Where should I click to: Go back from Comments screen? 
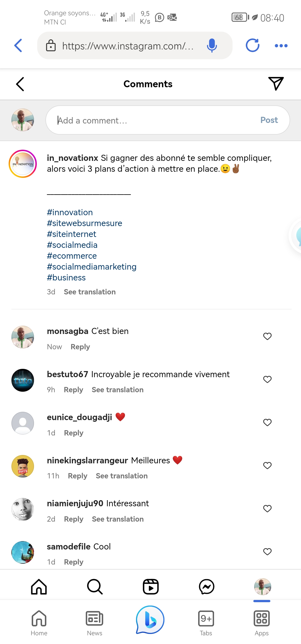(x=20, y=84)
